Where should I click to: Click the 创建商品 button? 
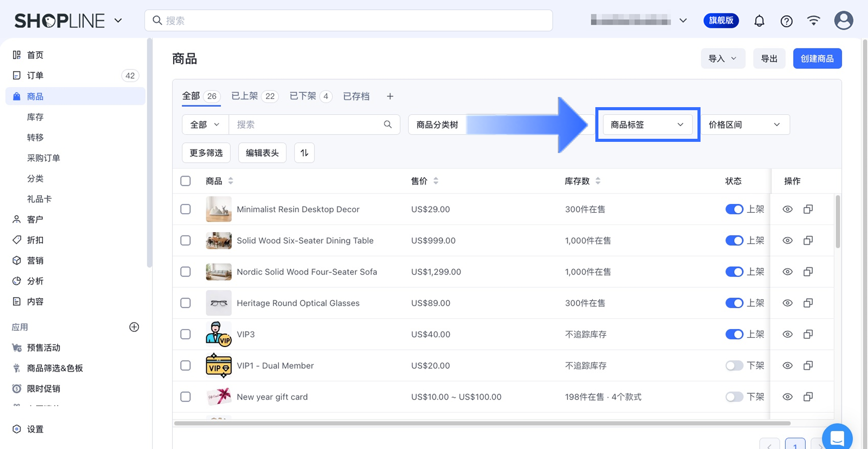pos(817,59)
